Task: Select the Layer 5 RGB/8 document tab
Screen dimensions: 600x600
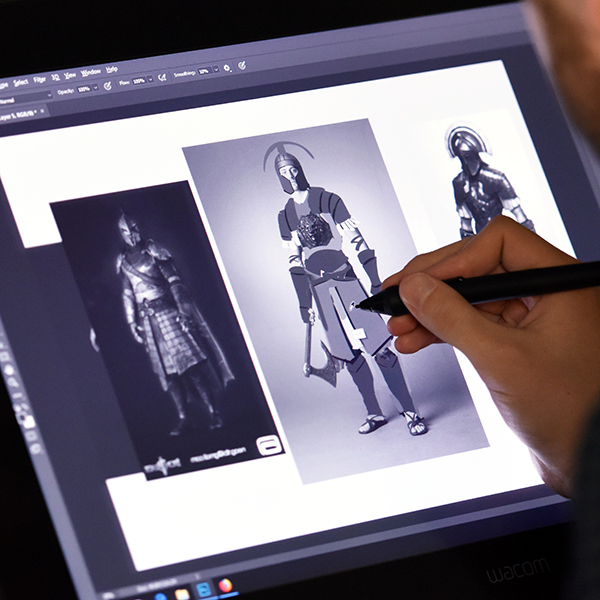Action: [x=23, y=115]
